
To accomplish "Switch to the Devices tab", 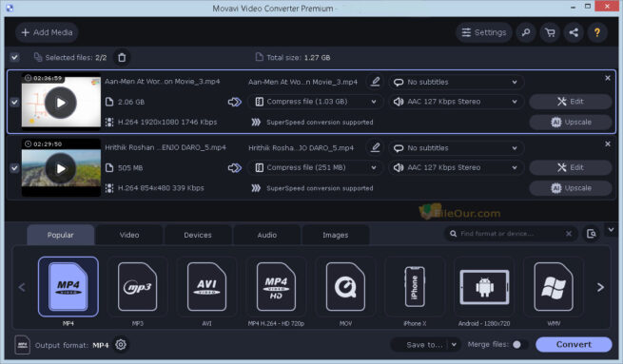I will point(198,235).
